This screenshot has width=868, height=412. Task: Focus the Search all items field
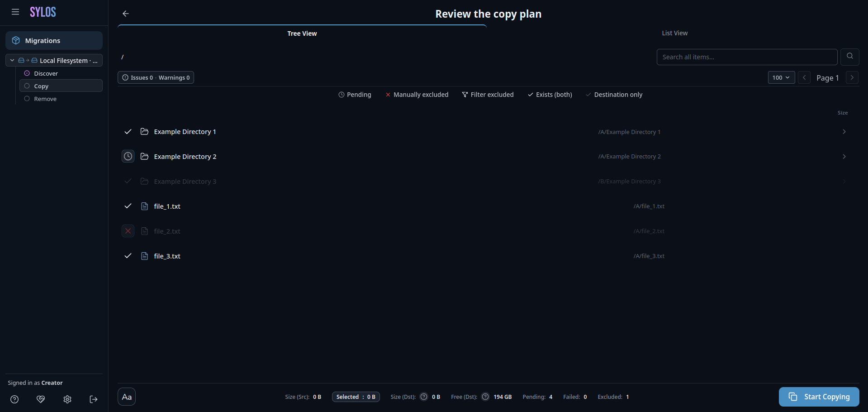point(747,57)
